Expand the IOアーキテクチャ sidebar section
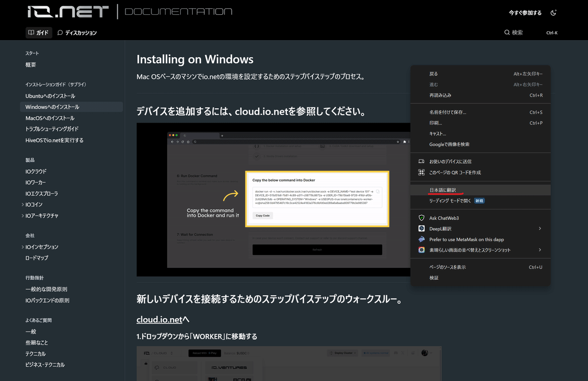 point(23,216)
